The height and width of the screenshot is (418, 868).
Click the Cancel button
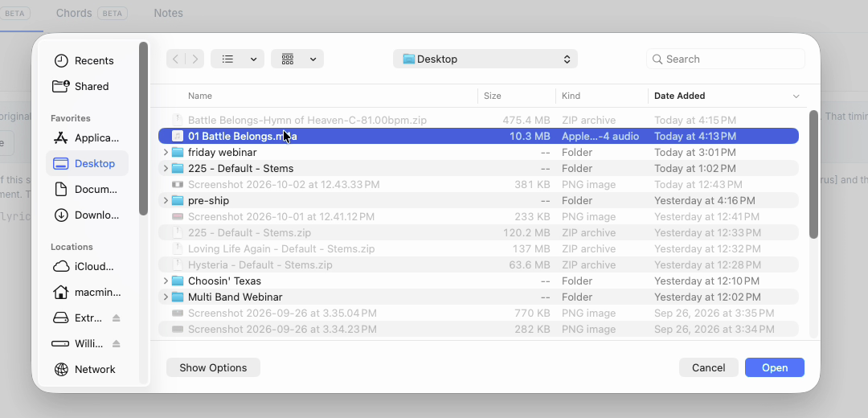(709, 367)
